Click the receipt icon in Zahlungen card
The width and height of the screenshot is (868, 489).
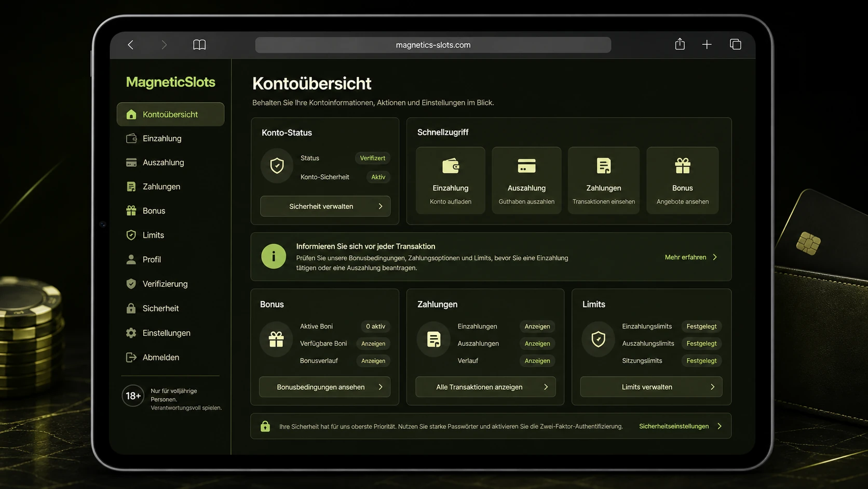pos(433,339)
